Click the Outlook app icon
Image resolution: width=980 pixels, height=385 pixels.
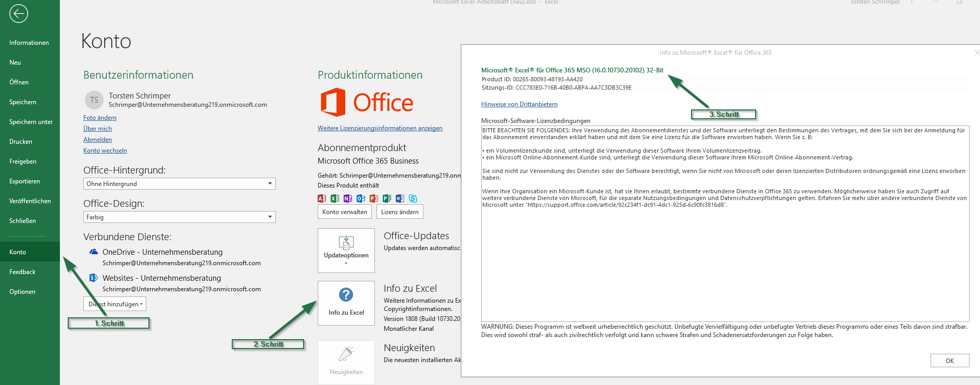(361, 198)
